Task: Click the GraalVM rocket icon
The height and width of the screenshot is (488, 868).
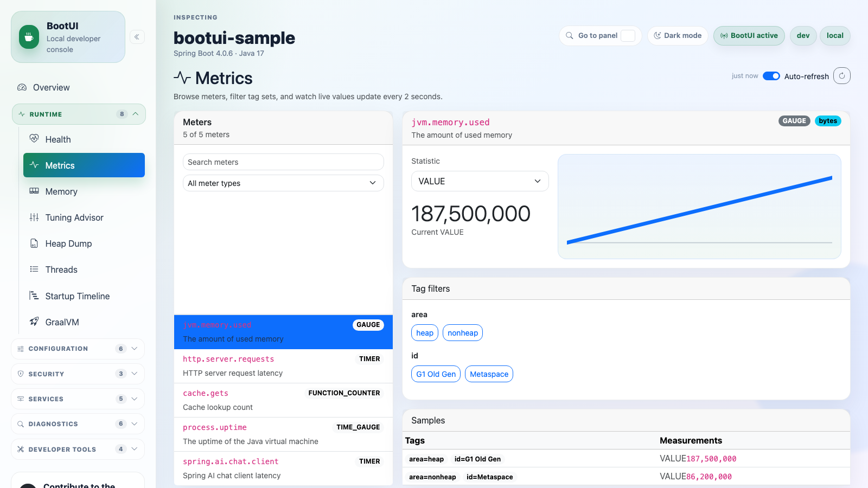Action: [x=34, y=322]
